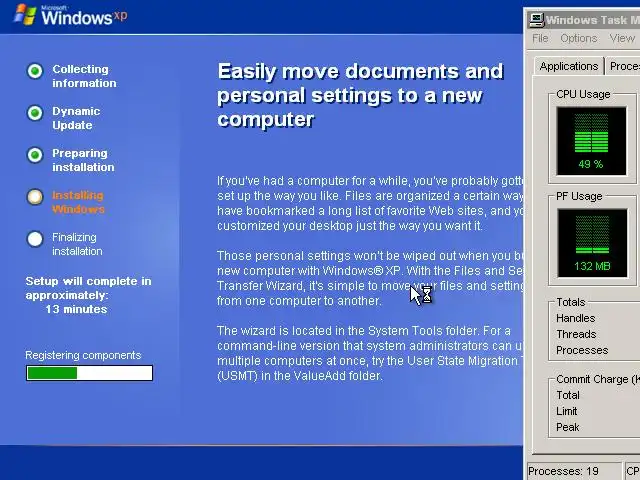Click the "Limit" label under Commit Charge
The image size is (640, 480).
tap(567, 411)
